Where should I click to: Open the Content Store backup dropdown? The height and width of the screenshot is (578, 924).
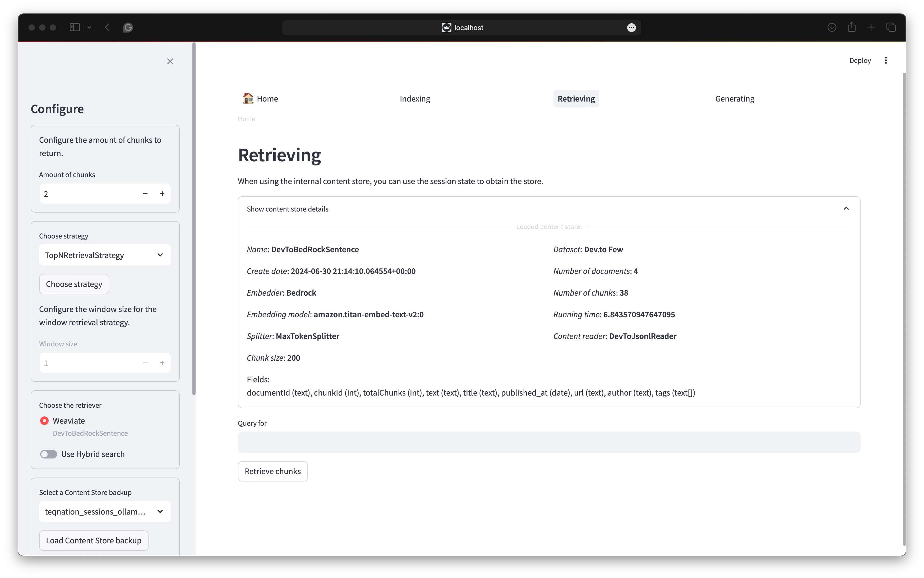pyautogui.click(x=105, y=511)
